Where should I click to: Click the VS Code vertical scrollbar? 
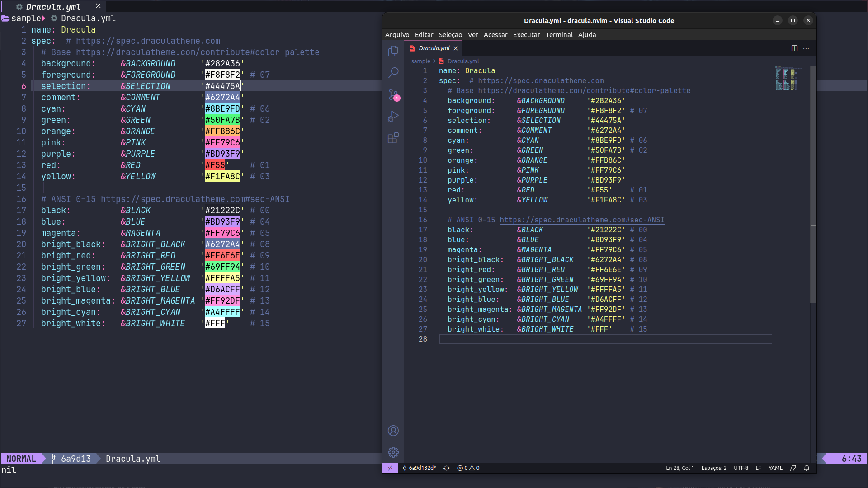(813, 184)
